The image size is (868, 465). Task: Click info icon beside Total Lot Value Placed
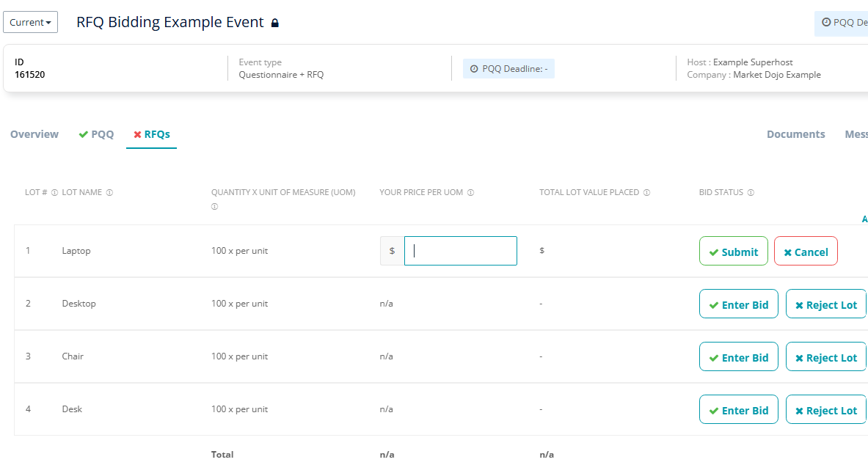646,193
